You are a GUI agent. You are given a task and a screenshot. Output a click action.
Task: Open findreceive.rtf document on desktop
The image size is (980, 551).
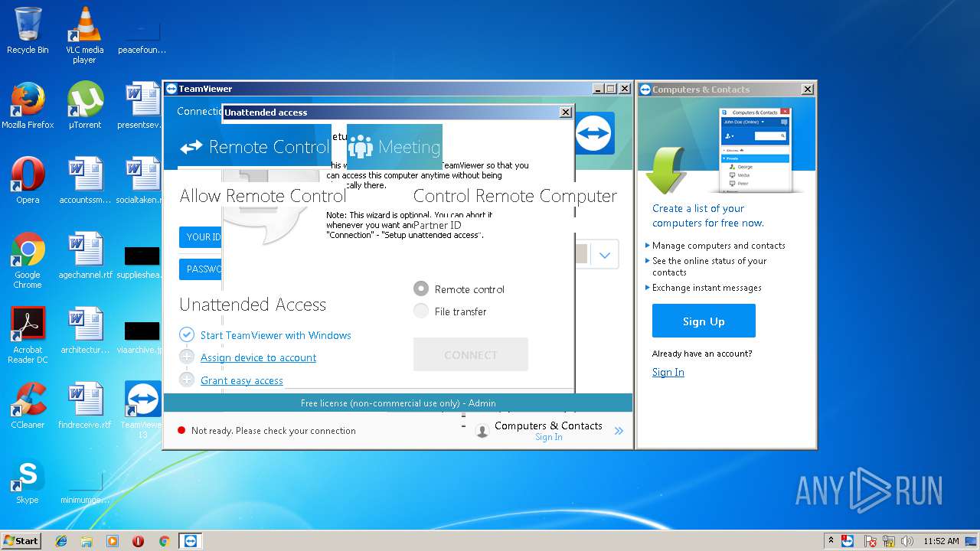[85, 406]
